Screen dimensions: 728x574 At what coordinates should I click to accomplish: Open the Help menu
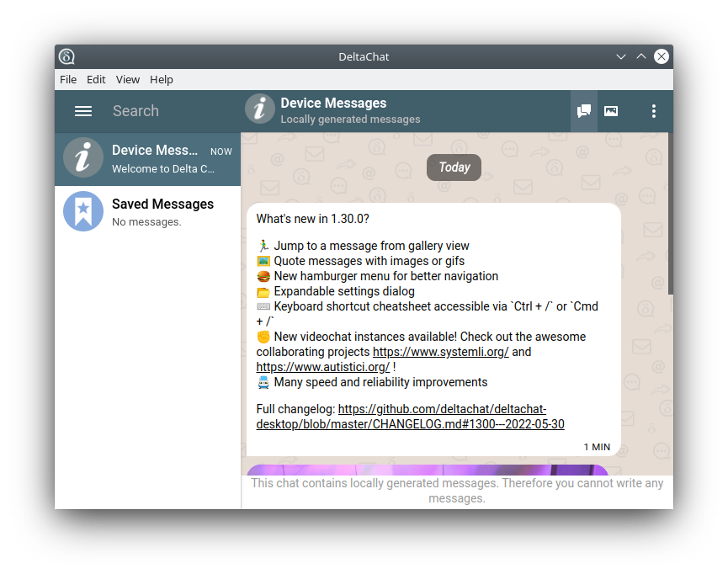click(162, 80)
